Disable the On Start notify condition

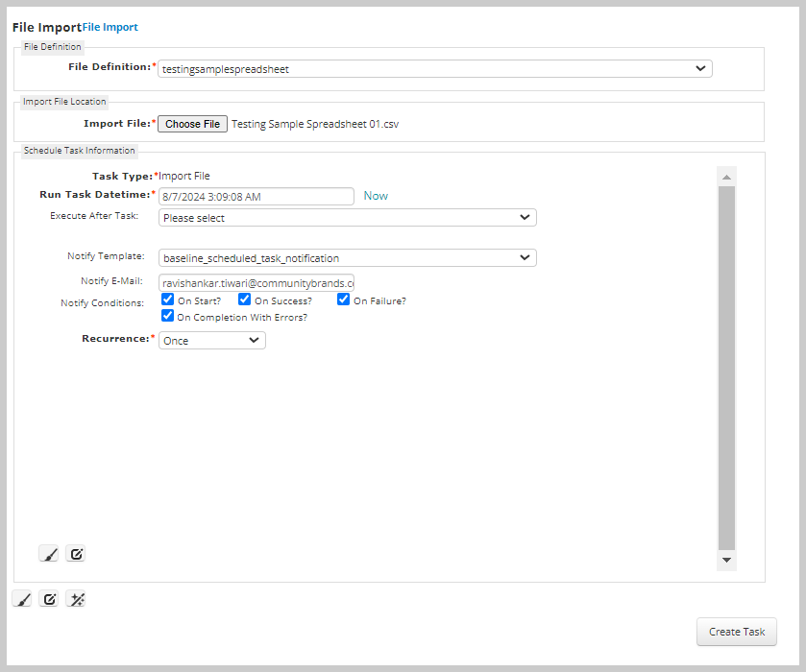[167, 300]
